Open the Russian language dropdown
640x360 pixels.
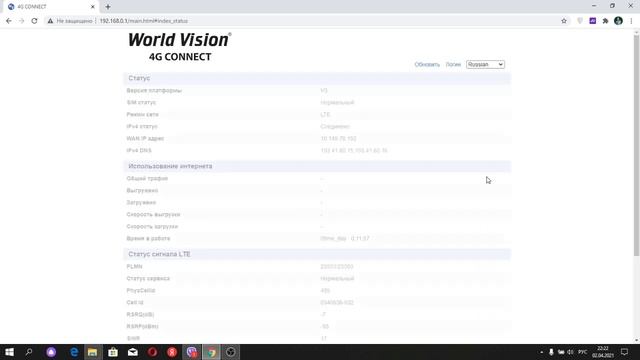(x=485, y=64)
